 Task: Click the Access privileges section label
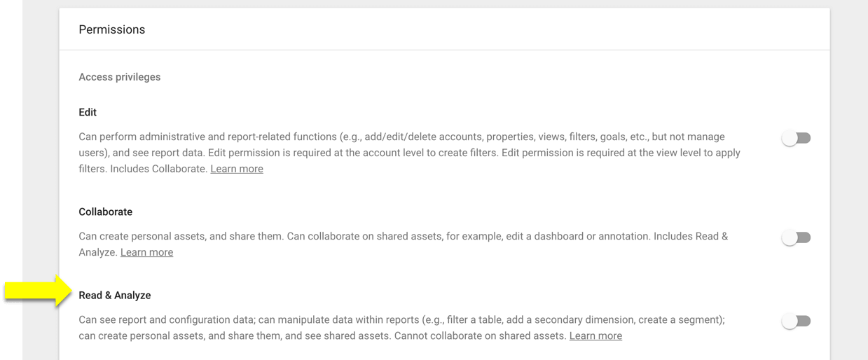point(120,77)
